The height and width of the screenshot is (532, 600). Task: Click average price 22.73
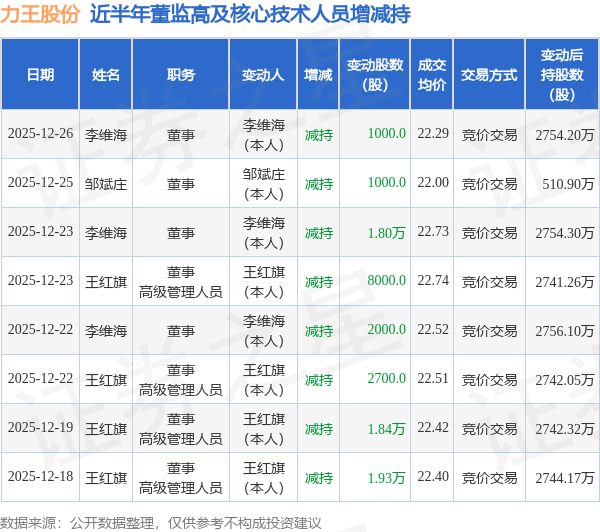[x=433, y=232]
